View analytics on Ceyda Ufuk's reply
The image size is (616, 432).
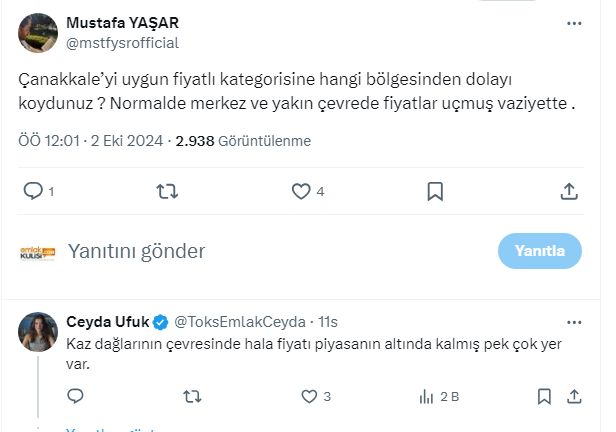(x=425, y=397)
